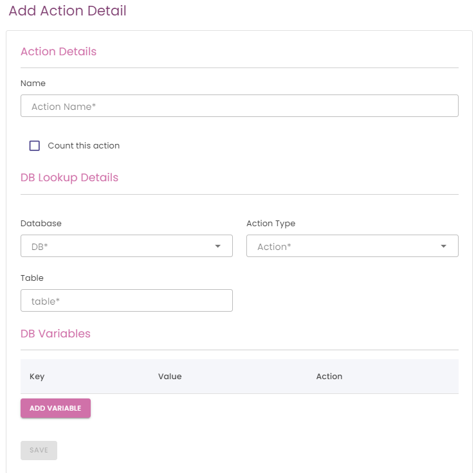Viewport: 476px width, 473px height.
Task: Click the Name field label
Action: 33,84
